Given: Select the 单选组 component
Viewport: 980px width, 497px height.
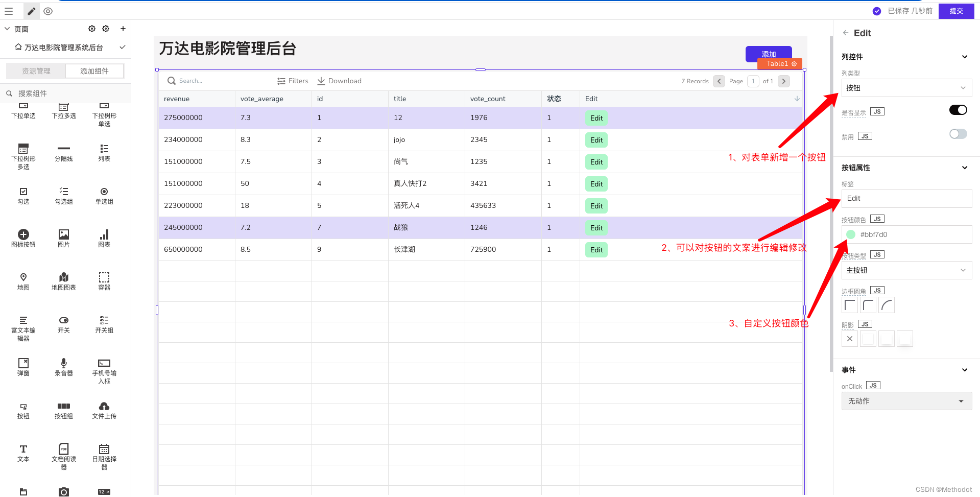Looking at the screenshot, I should (x=104, y=196).
